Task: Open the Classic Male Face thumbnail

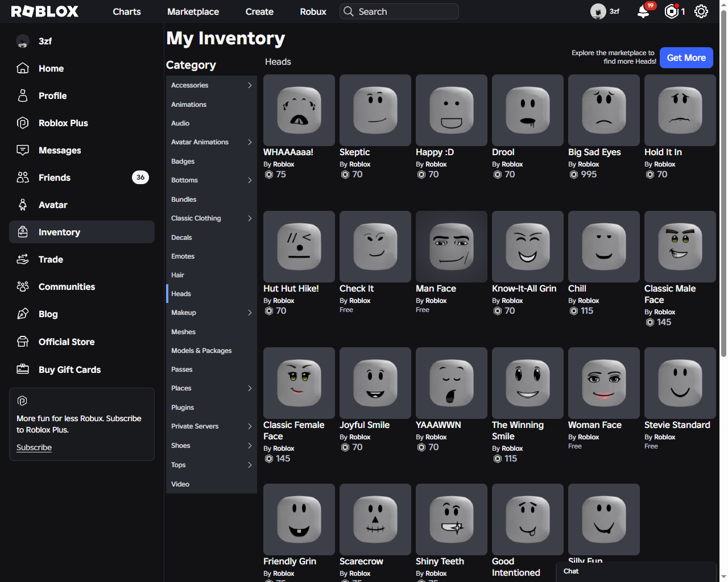Action: 680,247
